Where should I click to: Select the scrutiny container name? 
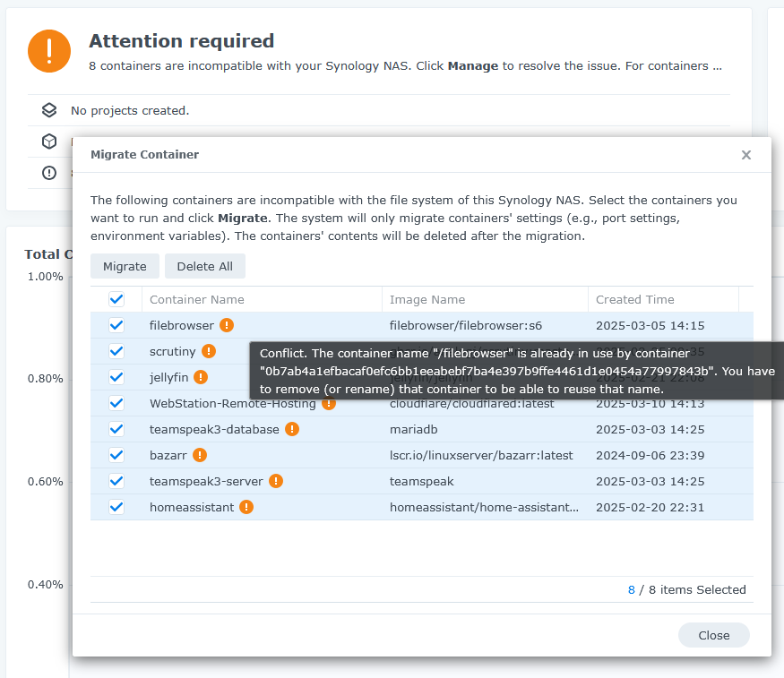(x=173, y=352)
